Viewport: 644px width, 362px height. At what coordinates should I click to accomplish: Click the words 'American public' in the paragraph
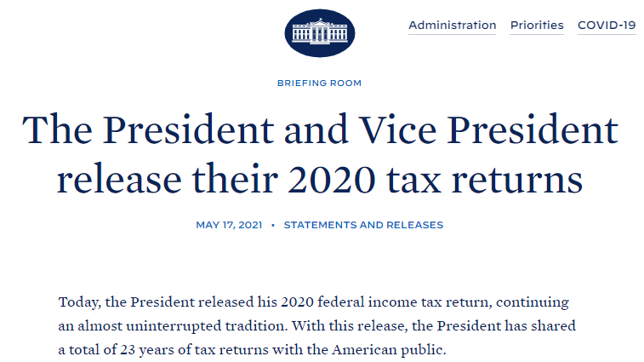tap(389, 350)
